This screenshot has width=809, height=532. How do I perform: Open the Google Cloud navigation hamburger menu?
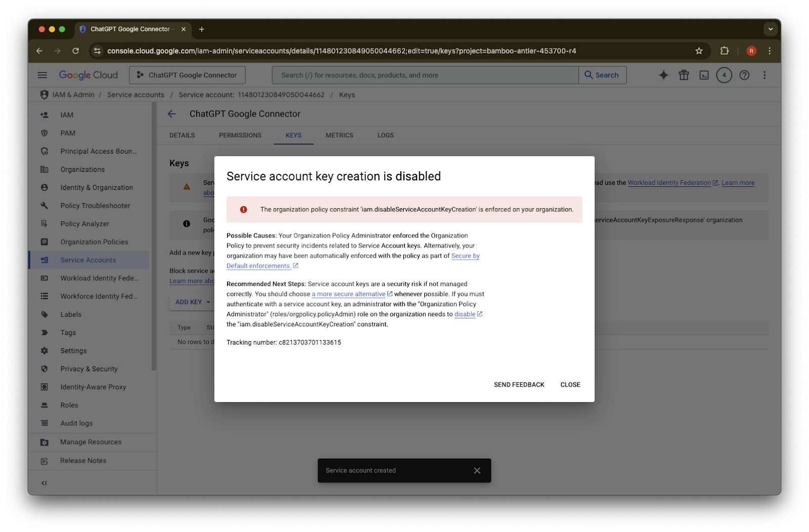[x=42, y=75]
